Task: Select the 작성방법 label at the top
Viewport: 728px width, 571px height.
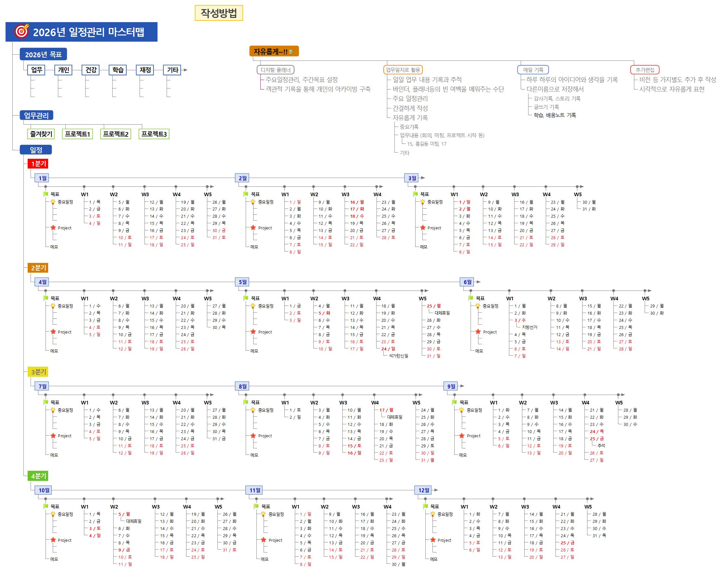Action: pyautogui.click(x=219, y=13)
